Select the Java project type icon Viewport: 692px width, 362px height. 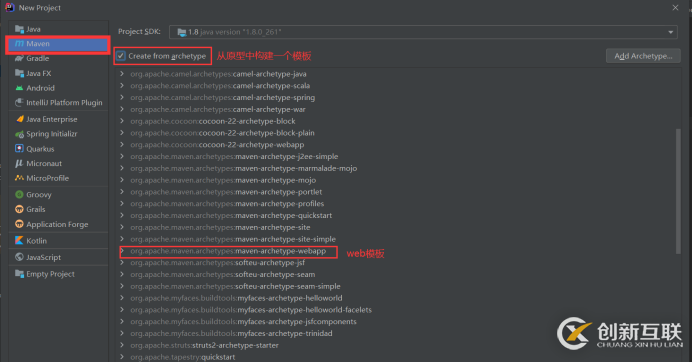coord(19,29)
